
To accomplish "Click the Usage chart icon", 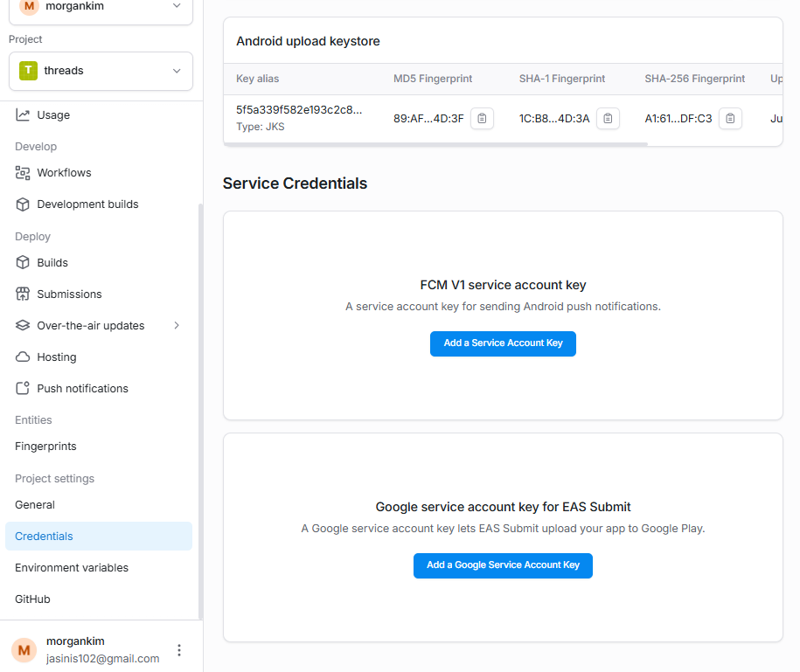I will 23,114.
